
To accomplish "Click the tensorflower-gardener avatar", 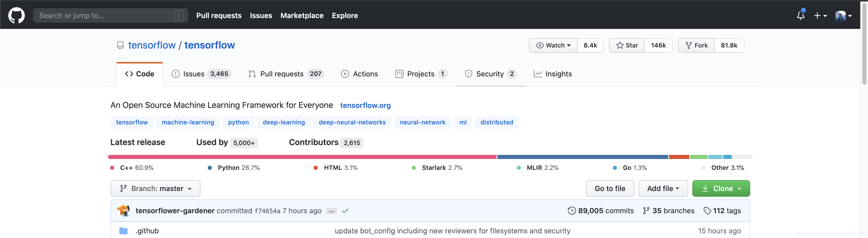I will [124, 211].
